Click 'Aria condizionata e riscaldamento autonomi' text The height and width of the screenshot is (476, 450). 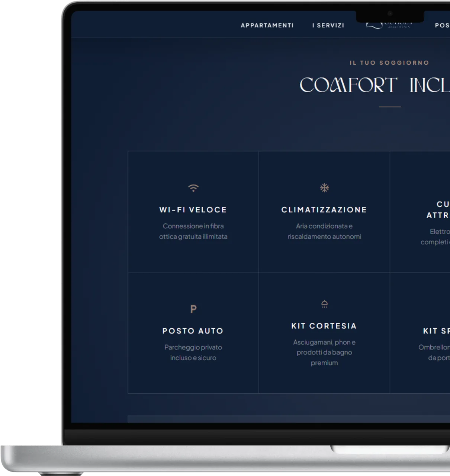click(324, 231)
